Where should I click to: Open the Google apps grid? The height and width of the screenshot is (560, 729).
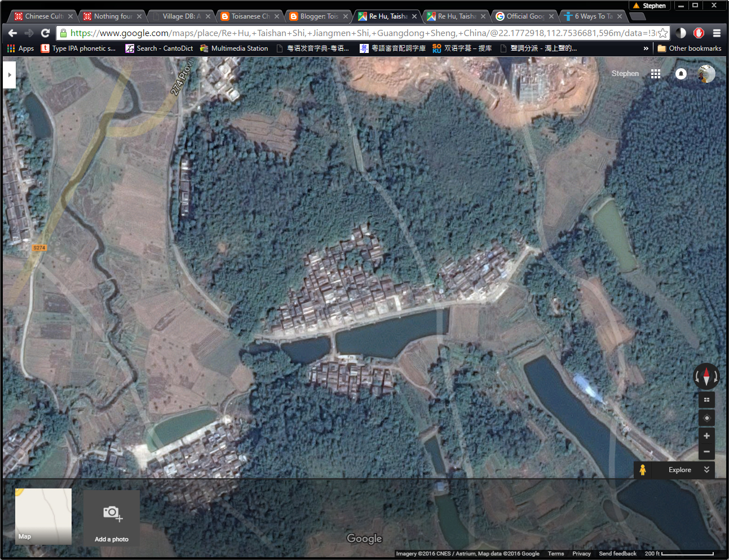[x=655, y=74]
